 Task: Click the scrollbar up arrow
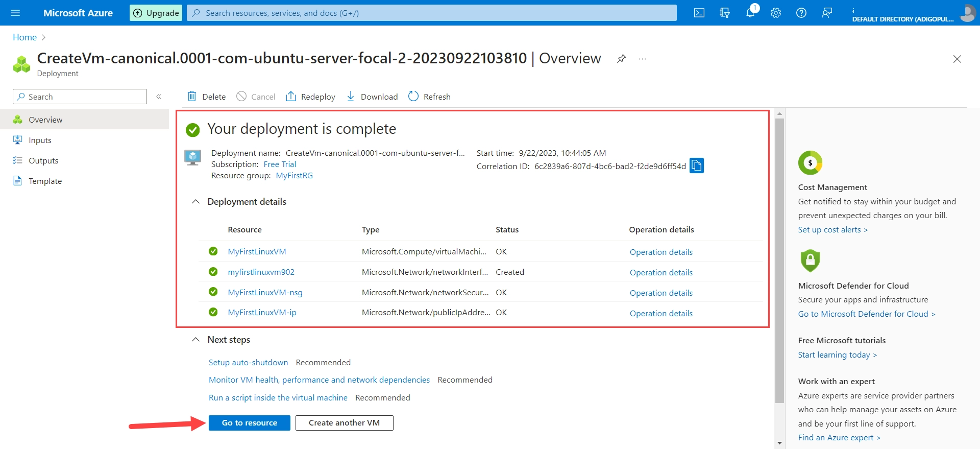[x=779, y=113]
